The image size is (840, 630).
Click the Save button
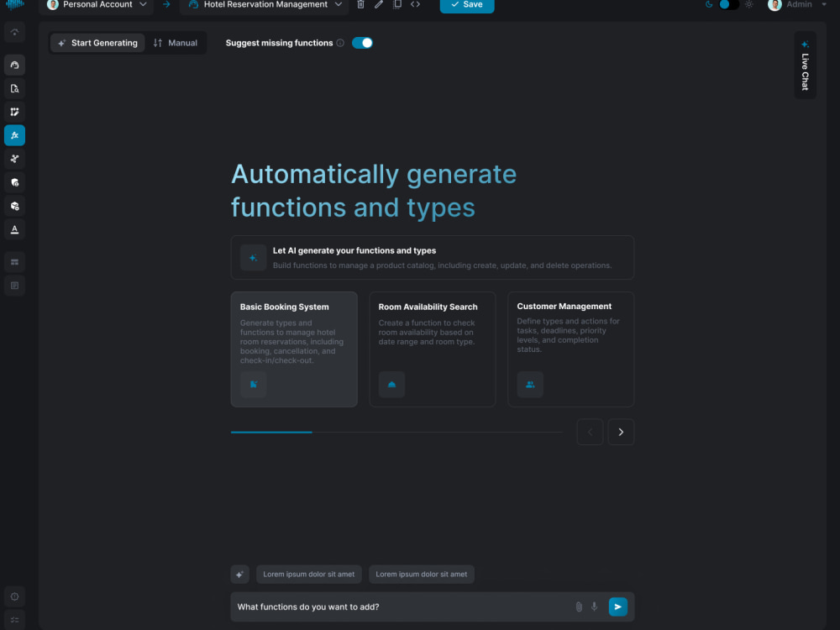(466, 5)
